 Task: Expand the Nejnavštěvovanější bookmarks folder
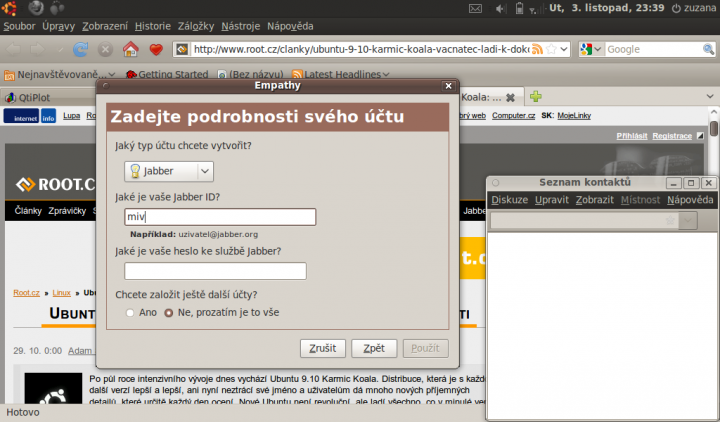[x=59, y=74]
